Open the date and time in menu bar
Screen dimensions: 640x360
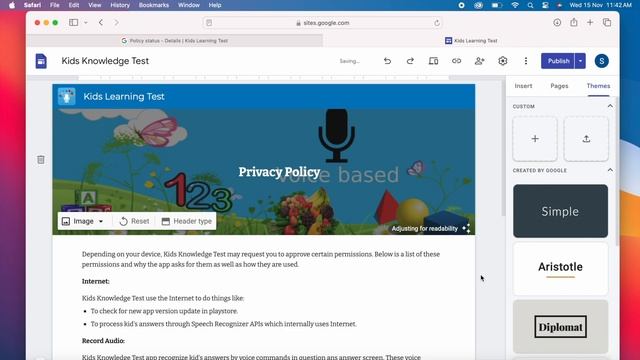coord(600,5)
